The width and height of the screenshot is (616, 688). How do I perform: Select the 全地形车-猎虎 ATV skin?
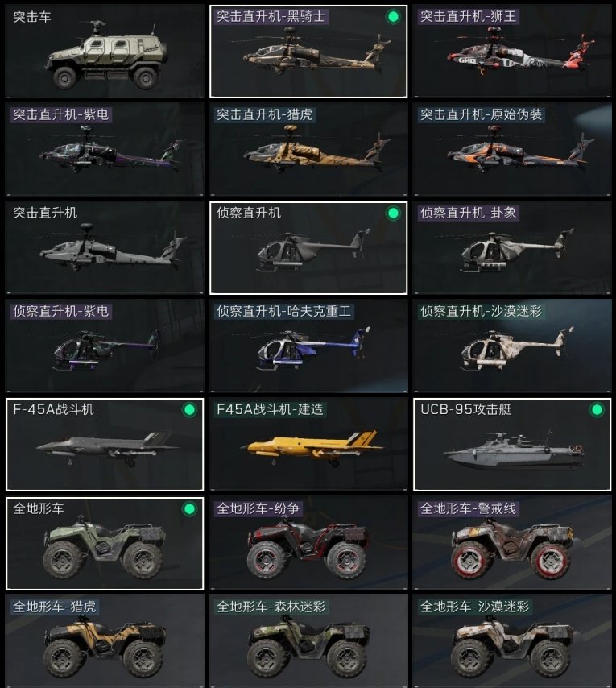105,640
